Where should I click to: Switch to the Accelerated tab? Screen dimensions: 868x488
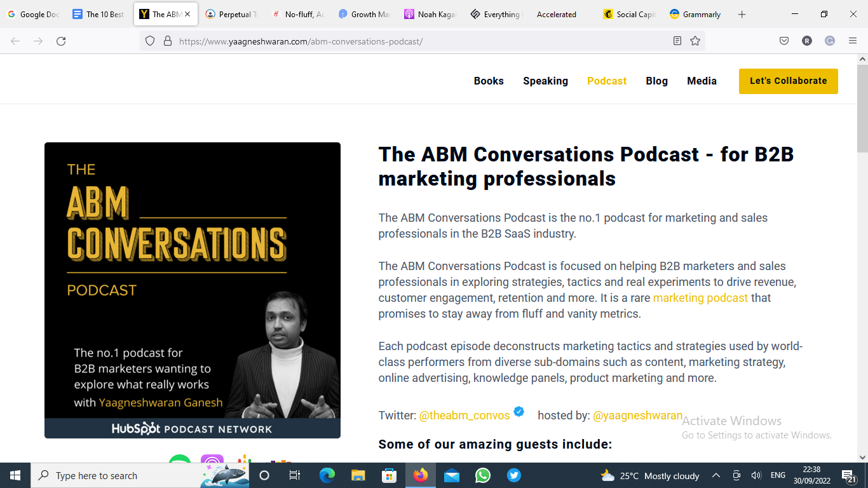coord(562,14)
